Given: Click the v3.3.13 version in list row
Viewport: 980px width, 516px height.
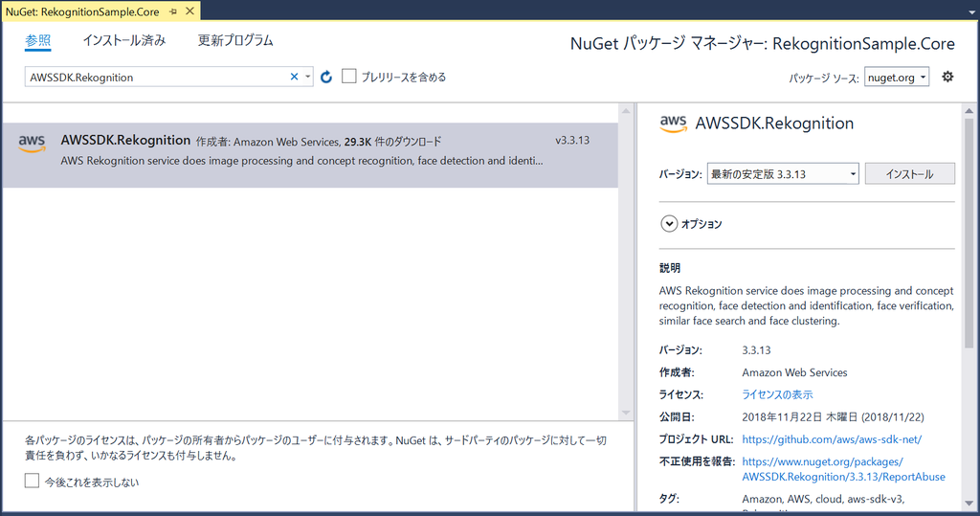Looking at the screenshot, I should [x=572, y=140].
